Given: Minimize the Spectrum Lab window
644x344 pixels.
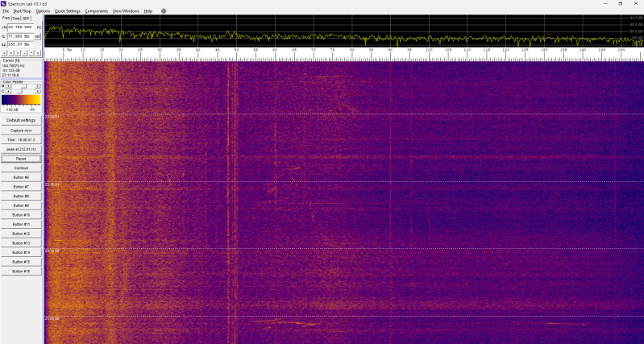Looking at the screenshot, I should pos(605,4).
